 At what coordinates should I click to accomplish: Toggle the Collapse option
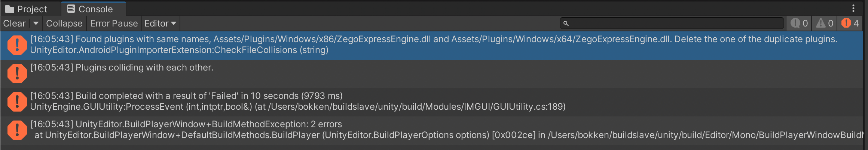tap(64, 24)
